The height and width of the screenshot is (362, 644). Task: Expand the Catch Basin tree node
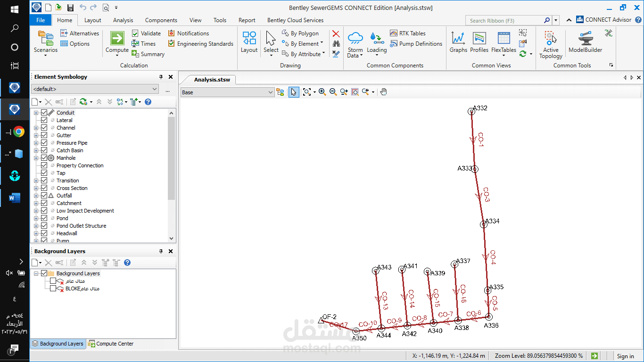pyautogui.click(x=36, y=150)
